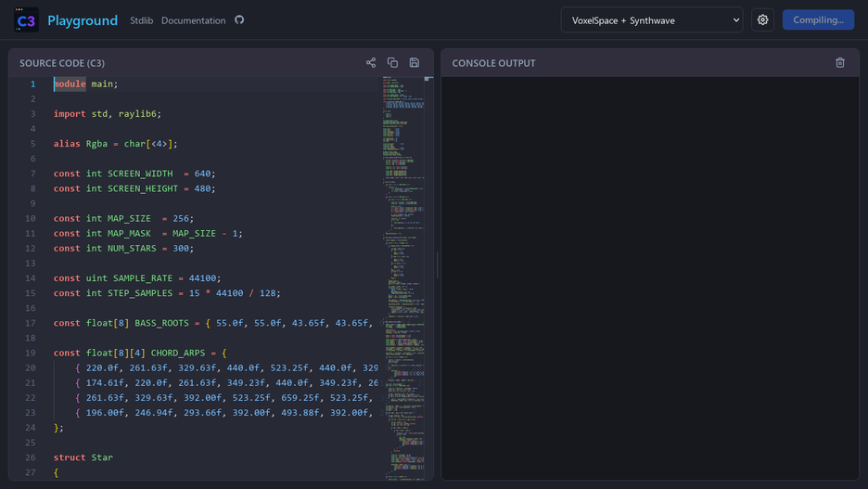Click 'struct Star' on line 26
The image size is (868, 489).
pyautogui.click(x=83, y=458)
